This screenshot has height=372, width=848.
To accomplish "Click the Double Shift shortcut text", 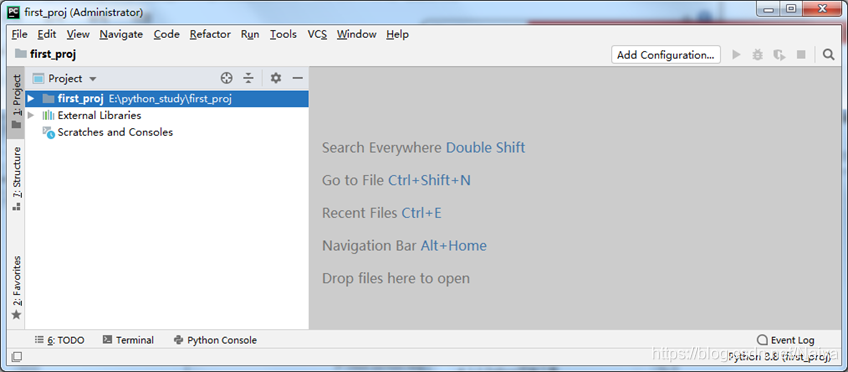I will point(485,148).
